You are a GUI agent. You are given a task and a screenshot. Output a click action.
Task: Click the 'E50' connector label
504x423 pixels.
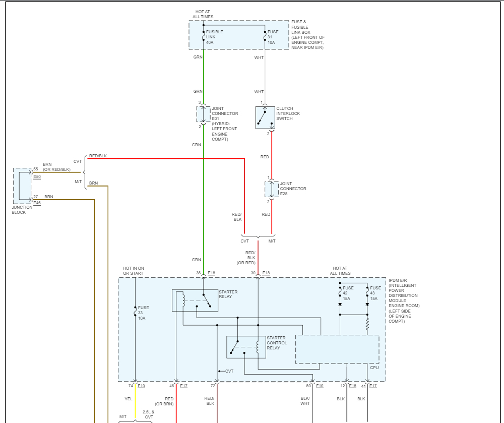coord(37,176)
